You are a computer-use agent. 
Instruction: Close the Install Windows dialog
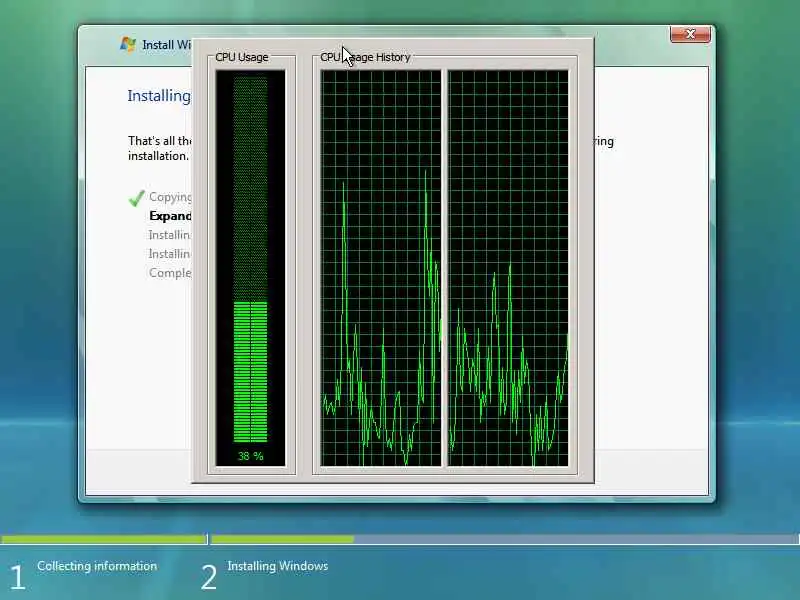tap(690, 34)
